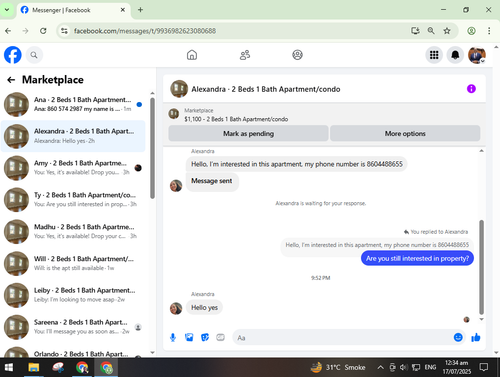Close the Messenger Facebook tab
Image resolution: width=500 pixels, height=377 pixels.
[123, 10]
